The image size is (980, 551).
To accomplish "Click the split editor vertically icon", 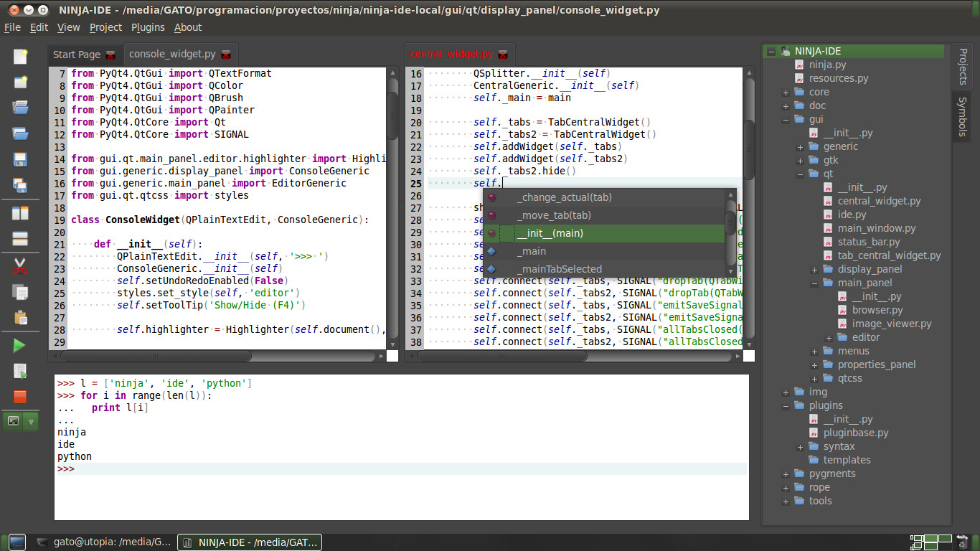I will coord(20,212).
